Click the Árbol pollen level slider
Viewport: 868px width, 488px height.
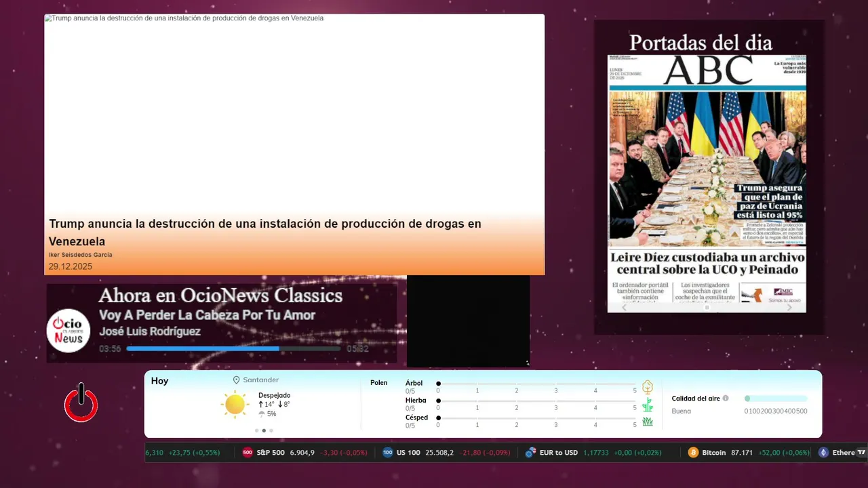click(x=537, y=384)
